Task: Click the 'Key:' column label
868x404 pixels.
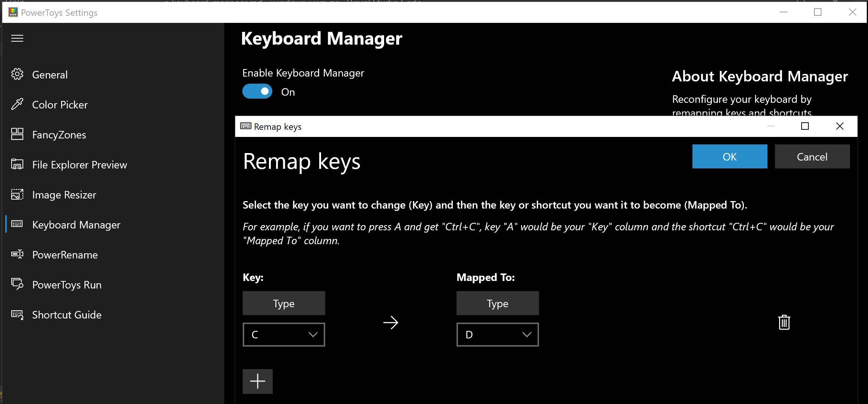Action: (253, 277)
